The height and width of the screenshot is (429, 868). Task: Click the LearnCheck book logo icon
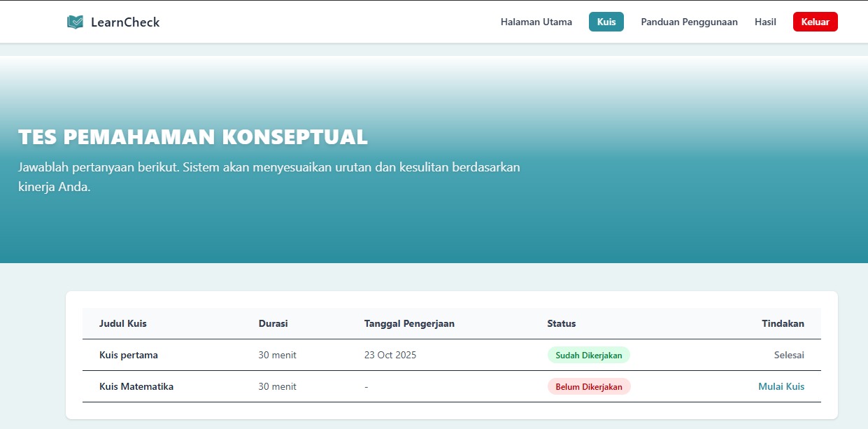[75, 21]
